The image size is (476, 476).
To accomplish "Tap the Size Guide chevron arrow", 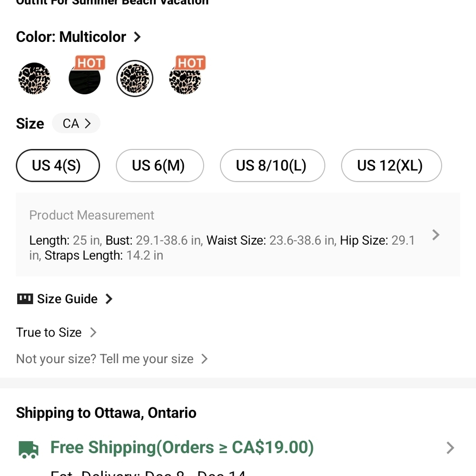I will click(109, 299).
